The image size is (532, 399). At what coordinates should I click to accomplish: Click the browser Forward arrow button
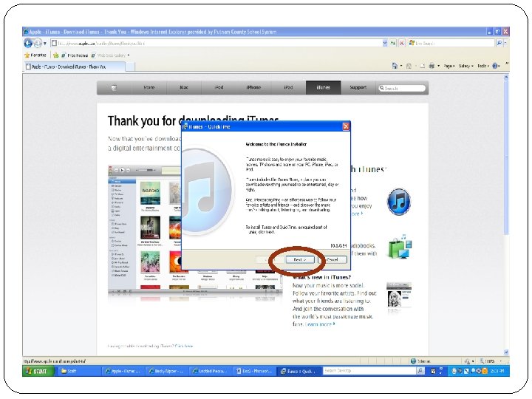pyautogui.click(x=38, y=43)
